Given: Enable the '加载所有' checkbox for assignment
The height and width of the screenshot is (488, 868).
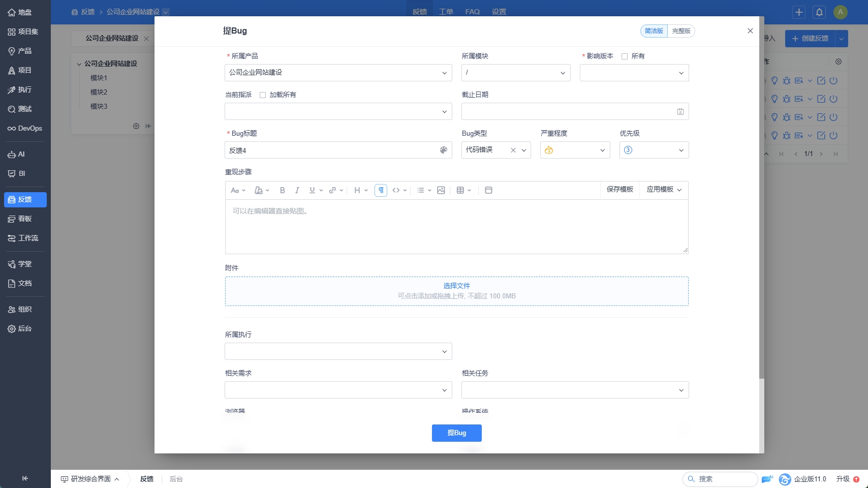Looking at the screenshot, I should click(263, 95).
